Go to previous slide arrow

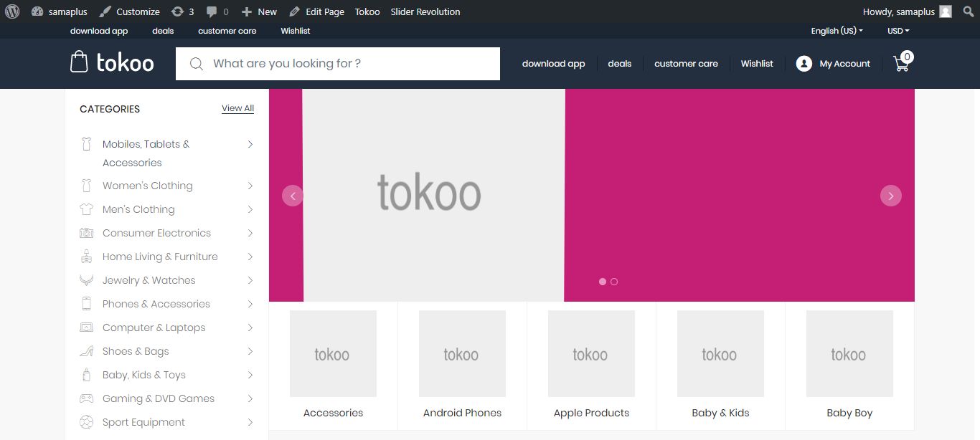[293, 196]
